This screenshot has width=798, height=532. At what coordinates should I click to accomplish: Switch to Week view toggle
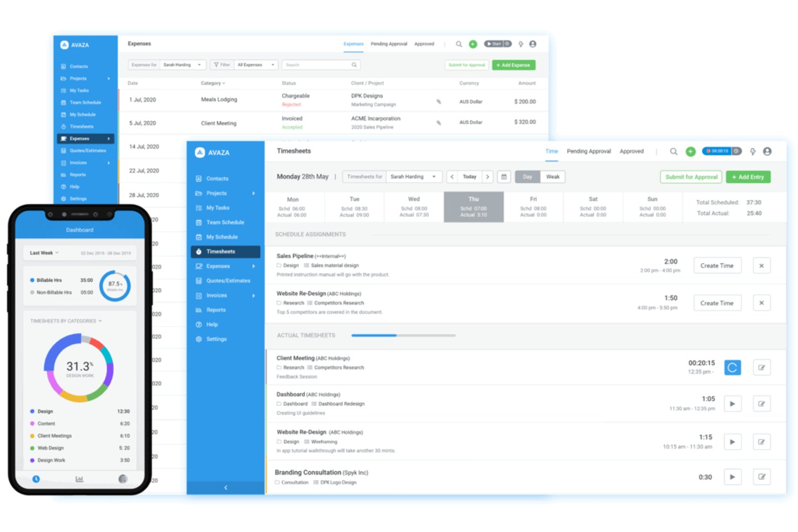[553, 177]
